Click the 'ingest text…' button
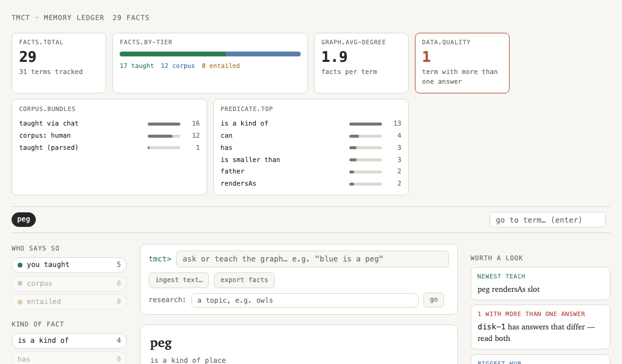622x364 pixels. click(x=179, y=280)
